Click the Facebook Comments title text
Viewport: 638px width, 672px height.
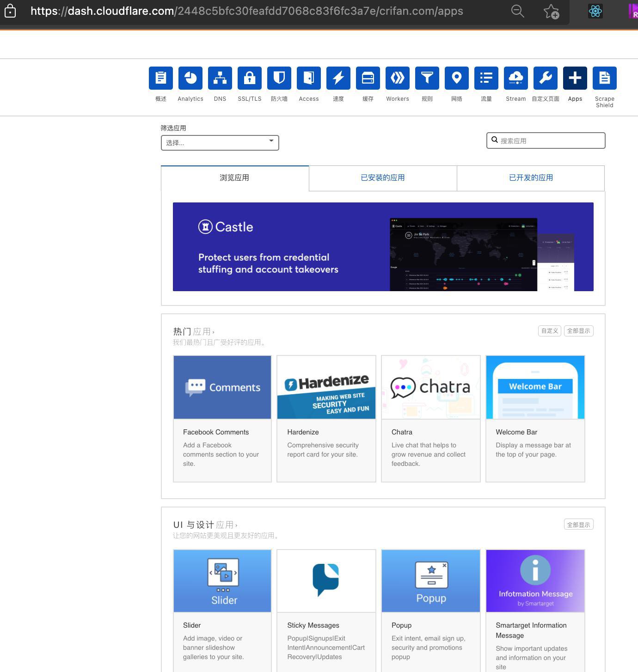click(x=216, y=432)
